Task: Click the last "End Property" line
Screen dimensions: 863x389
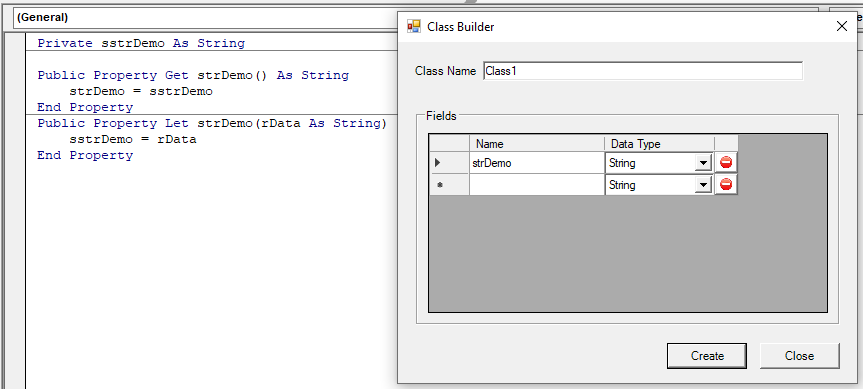Action: [x=85, y=155]
